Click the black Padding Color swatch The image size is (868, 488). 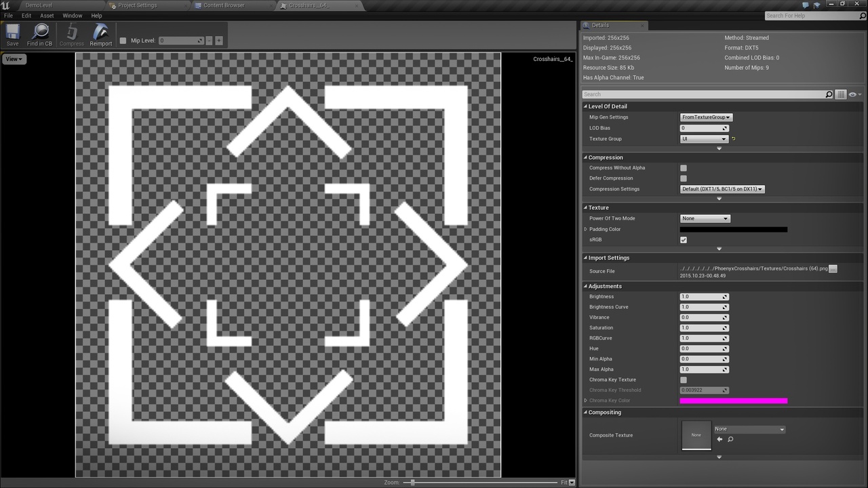(x=734, y=229)
